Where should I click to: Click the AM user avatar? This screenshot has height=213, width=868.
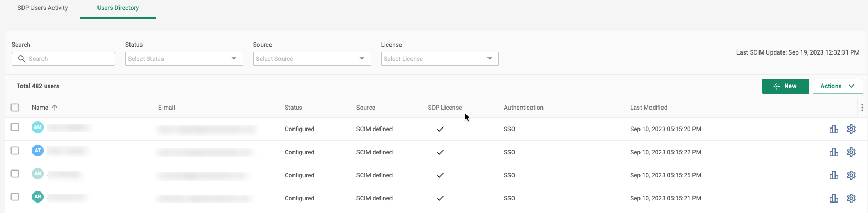coord(38,127)
